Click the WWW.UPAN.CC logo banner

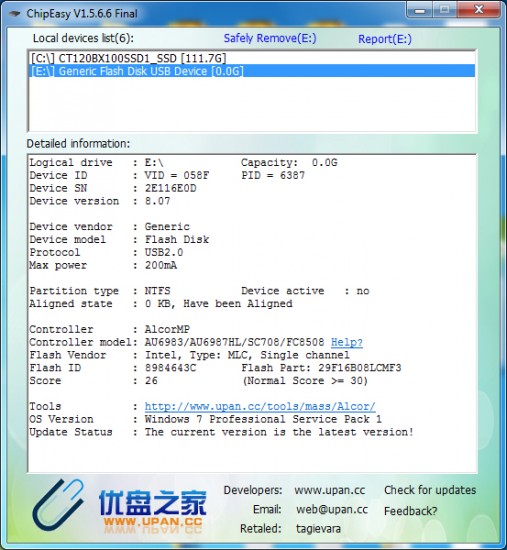(153, 522)
